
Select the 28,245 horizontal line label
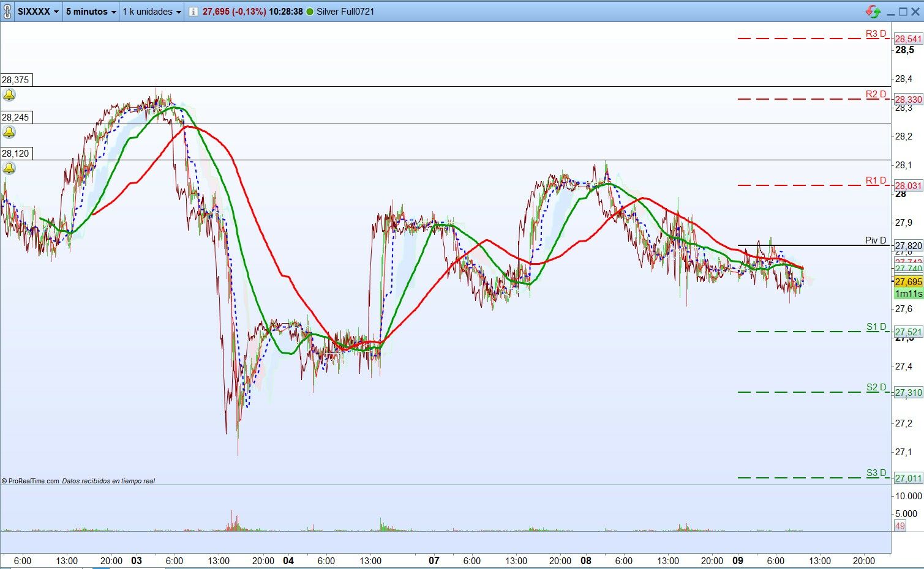pyautogui.click(x=15, y=117)
